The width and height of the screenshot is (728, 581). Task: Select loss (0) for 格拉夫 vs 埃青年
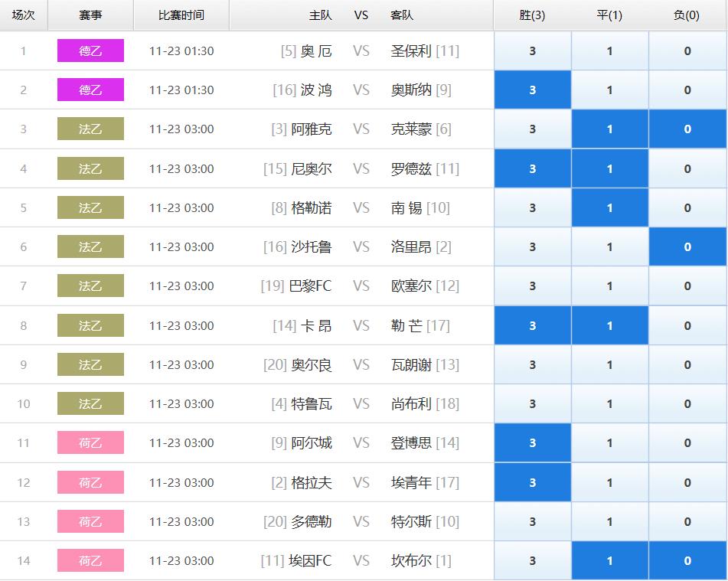tap(687, 482)
